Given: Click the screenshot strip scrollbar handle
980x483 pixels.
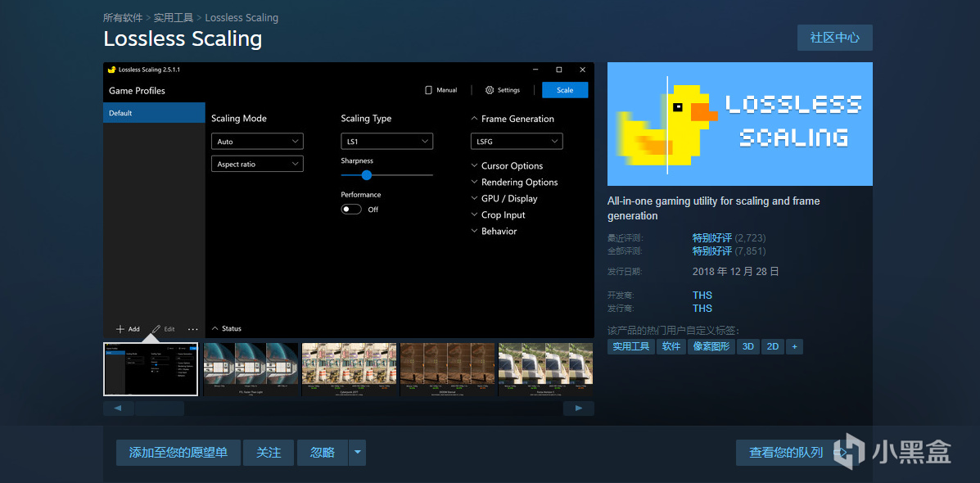Looking at the screenshot, I should tap(160, 409).
